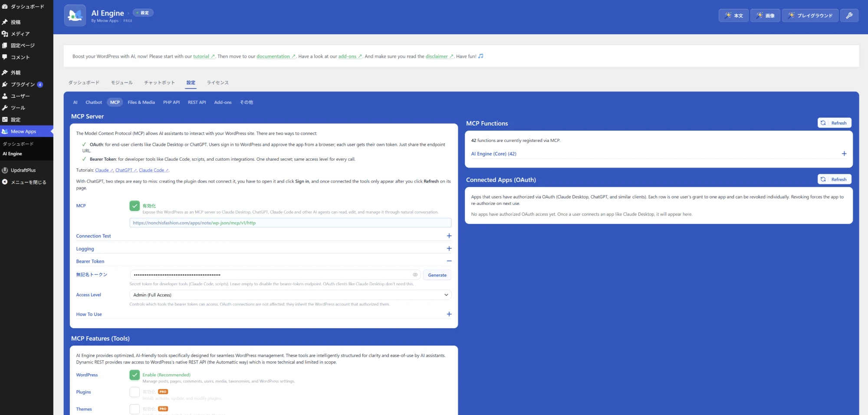Select the MCP settings sub-tab
This screenshot has width=868, height=415.
coord(115,102)
